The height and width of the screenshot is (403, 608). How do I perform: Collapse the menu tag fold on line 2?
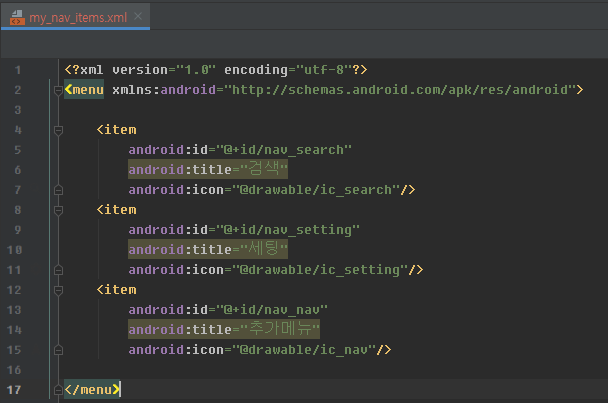click(58, 90)
